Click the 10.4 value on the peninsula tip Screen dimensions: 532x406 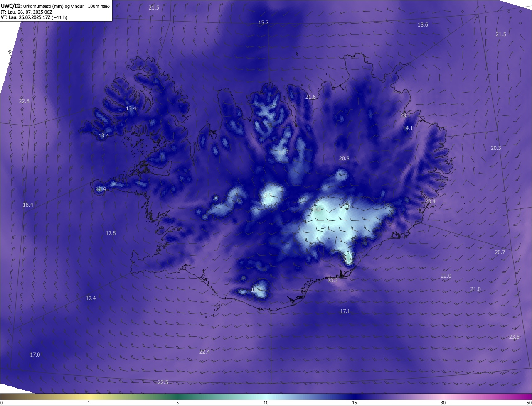click(101, 189)
